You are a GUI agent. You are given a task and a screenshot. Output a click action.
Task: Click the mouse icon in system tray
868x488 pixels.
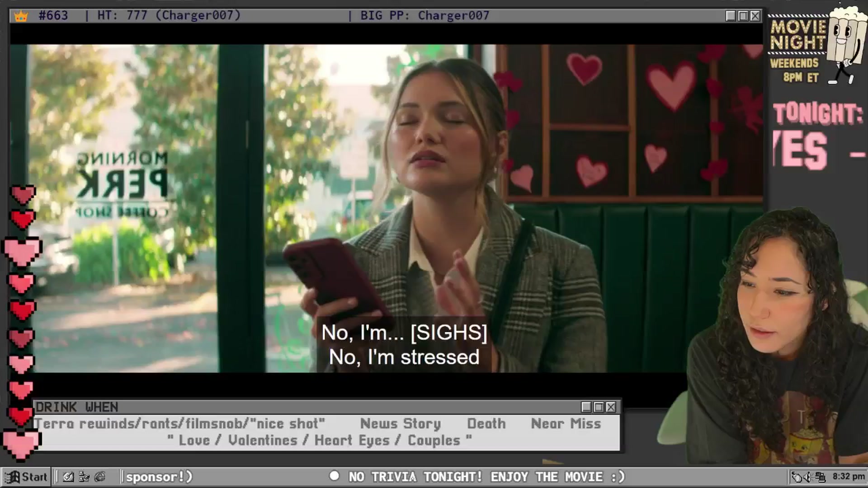tap(797, 477)
